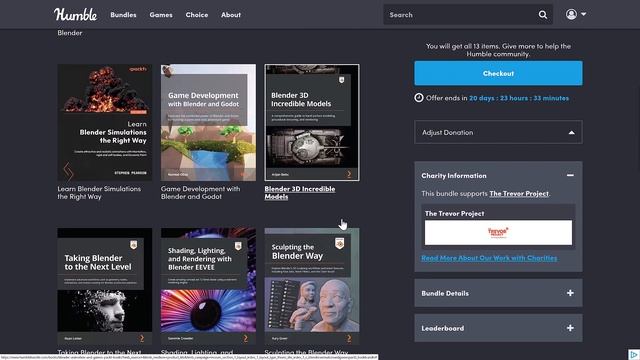The width and height of the screenshot is (640, 360).
Task: Open The Trevor Project link
Action: [x=519, y=193]
